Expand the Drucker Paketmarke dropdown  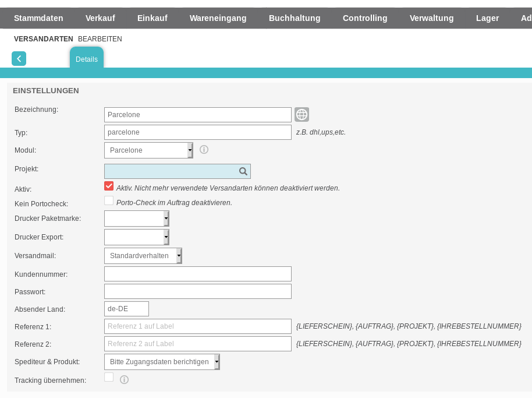tap(137, 219)
